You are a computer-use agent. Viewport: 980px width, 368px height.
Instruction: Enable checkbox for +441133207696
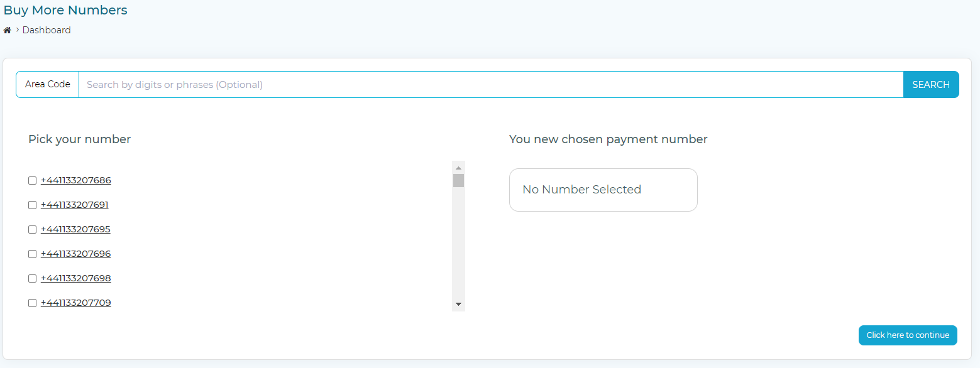[33, 254]
